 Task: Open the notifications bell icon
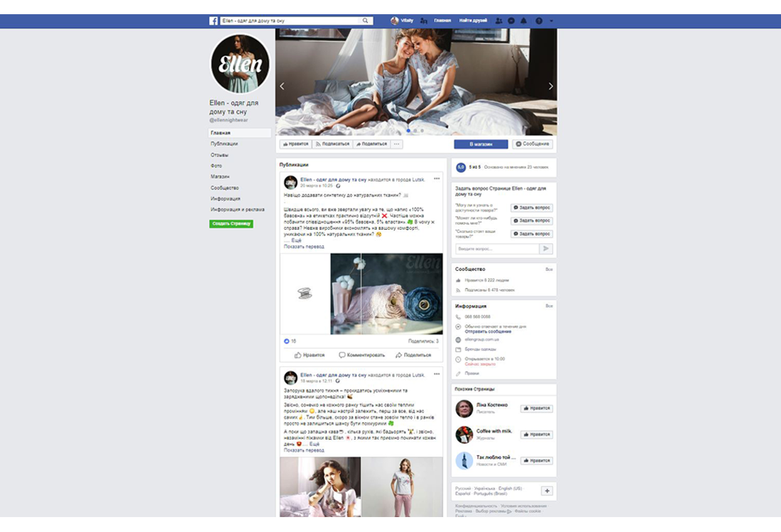[x=523, y=21]
